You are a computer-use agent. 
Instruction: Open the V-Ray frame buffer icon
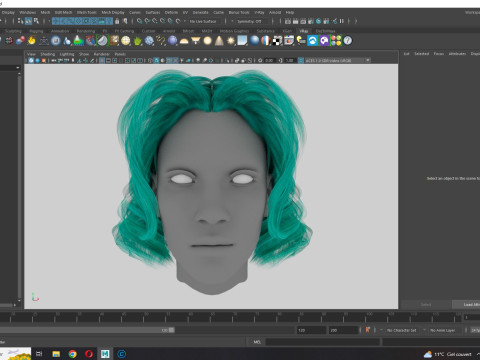[289, 41]
